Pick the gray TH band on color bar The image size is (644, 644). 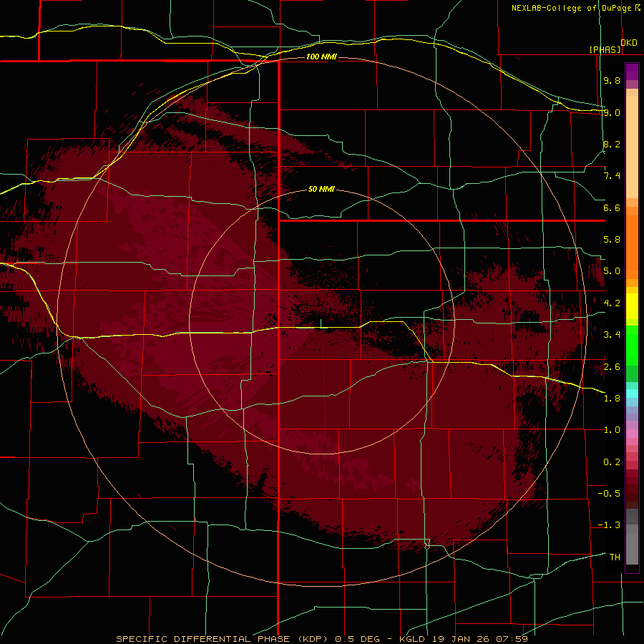point(632,548)
